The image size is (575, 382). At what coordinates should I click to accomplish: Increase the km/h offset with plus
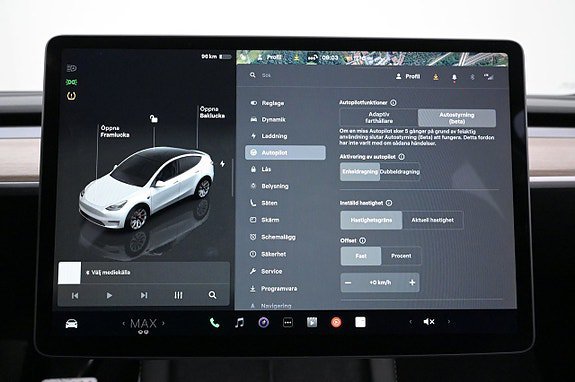(412, 282)
